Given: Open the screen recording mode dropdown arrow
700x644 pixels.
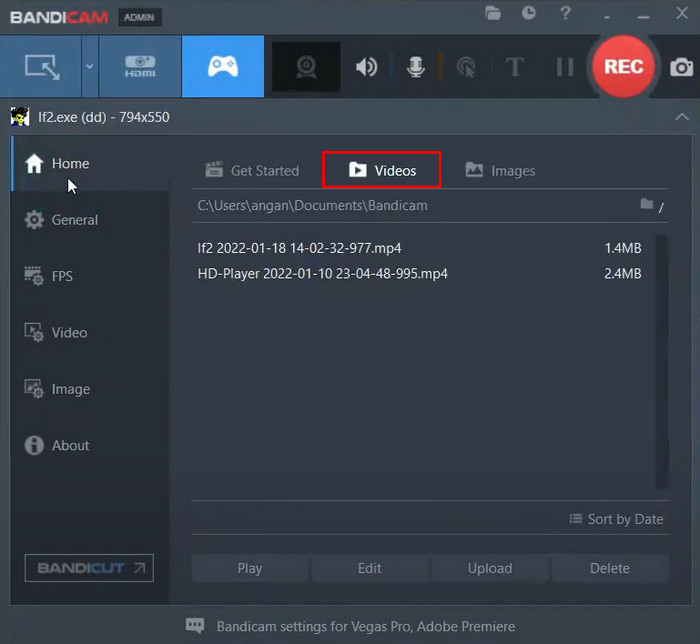Looking at the screenshot, I should tap(90, 67).
